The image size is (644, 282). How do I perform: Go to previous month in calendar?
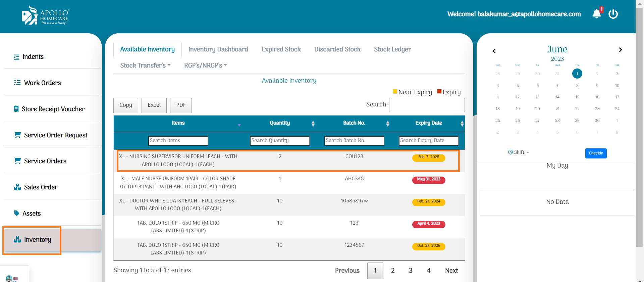click(494, 51)
